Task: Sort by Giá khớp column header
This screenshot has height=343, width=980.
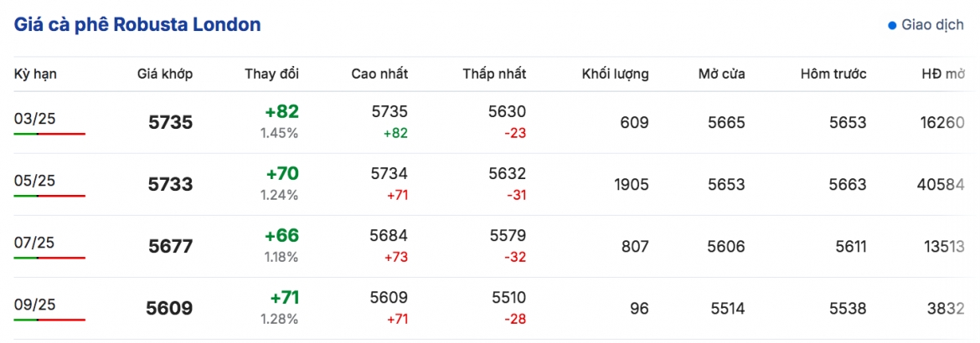Action: click(x=165, y=74)
